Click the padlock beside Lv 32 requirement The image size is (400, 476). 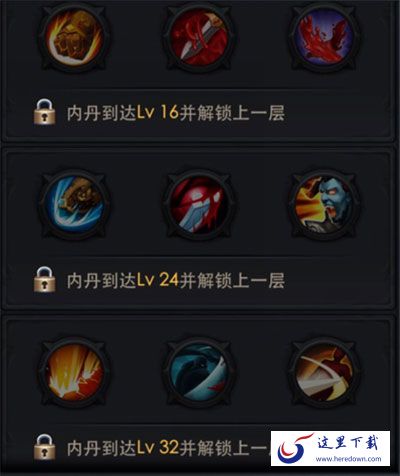tap(44, 447)
